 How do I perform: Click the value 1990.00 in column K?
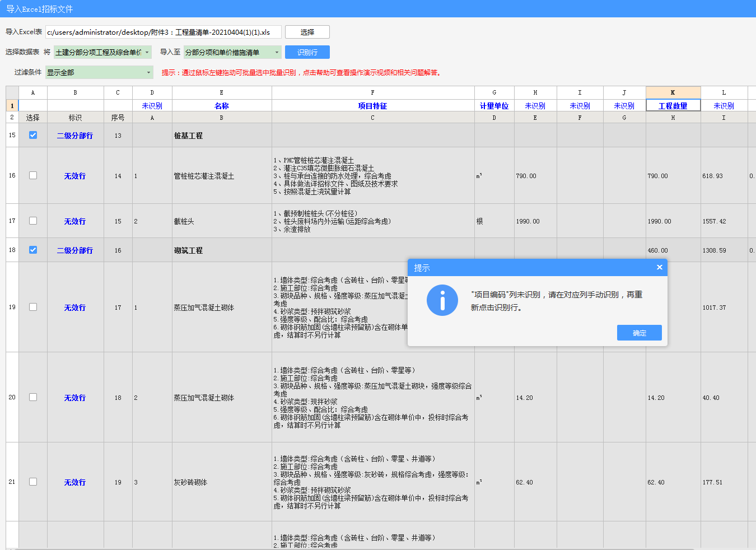pos(660,221)
